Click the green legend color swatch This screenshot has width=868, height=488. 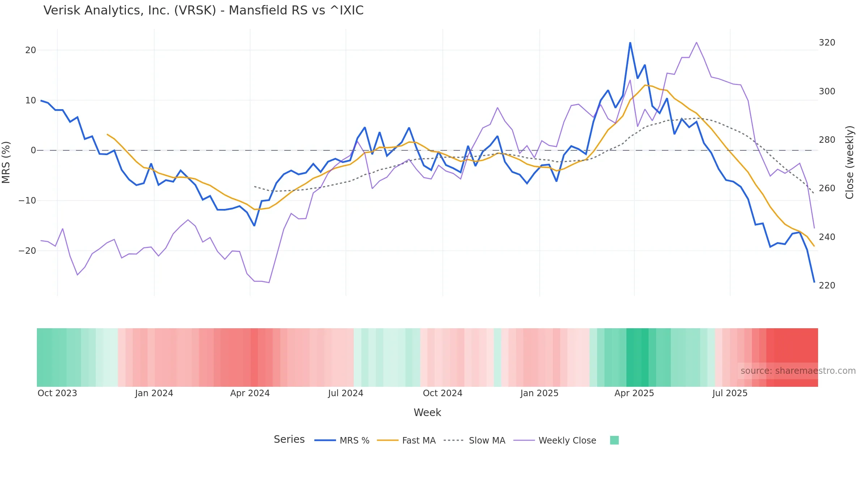click(614, 440)
